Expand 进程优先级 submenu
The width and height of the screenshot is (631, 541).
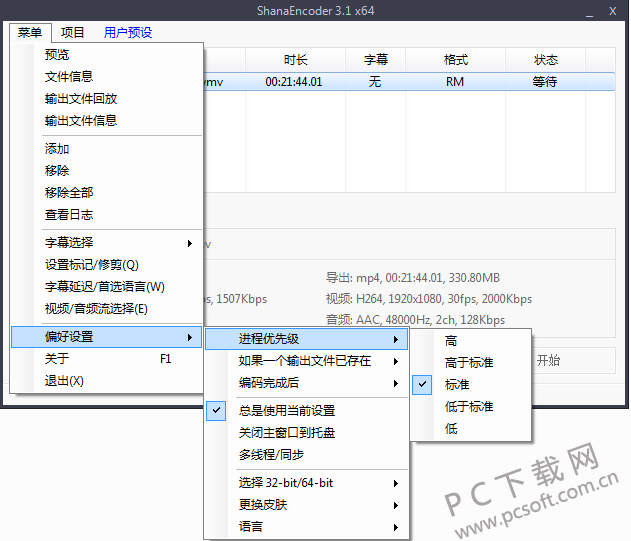pyautogui.click(x=307, y=339)
